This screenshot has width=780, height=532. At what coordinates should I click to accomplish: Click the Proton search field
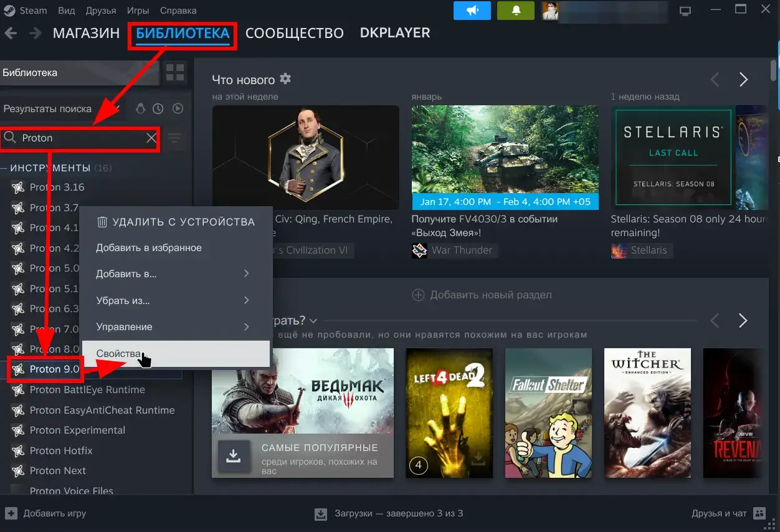(80, 138)
